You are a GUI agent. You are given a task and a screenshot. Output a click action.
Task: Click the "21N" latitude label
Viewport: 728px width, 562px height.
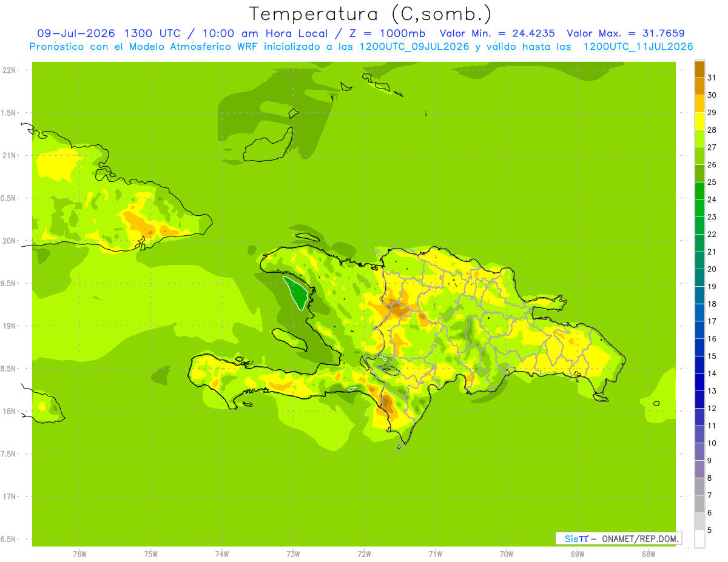coord(8,156)
